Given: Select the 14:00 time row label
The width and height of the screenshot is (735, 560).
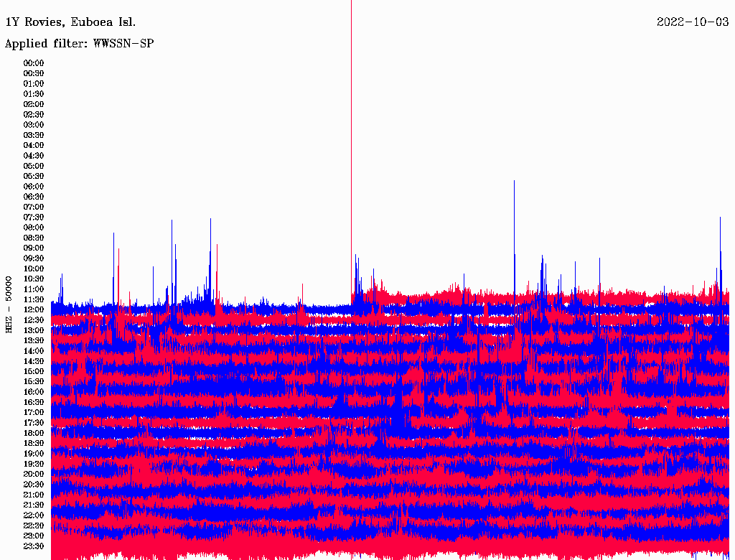Looking at the screenshot, I should point(34,351).
